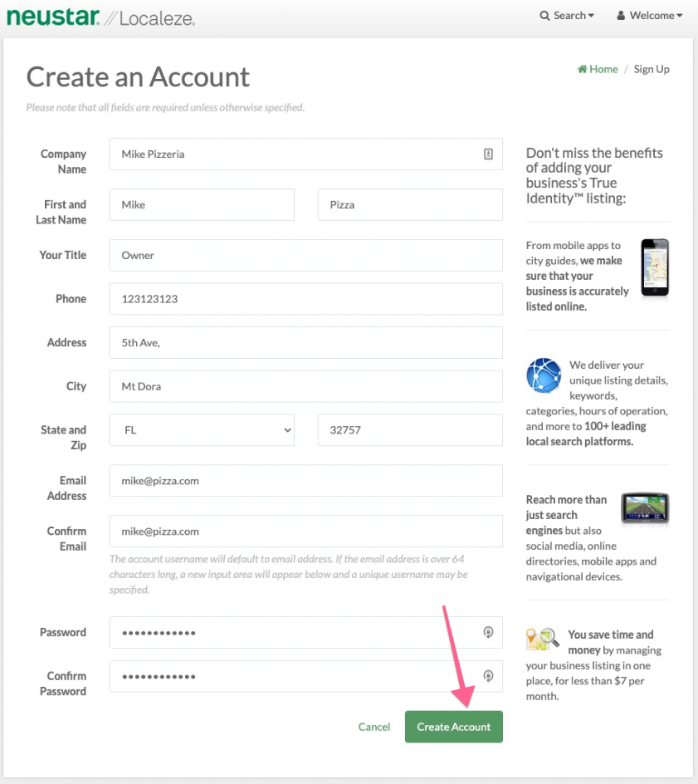
Task: Click the key icon in Confirm Password field
Action: (489, 675)
